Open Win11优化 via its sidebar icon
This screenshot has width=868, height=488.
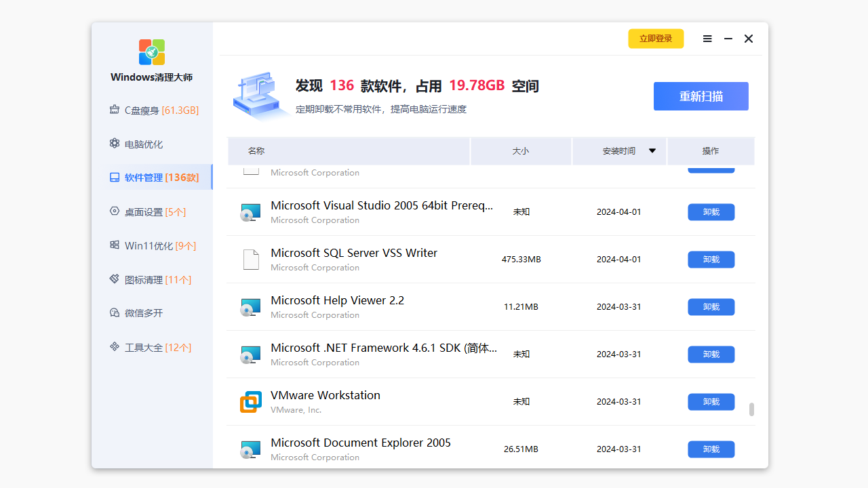click(x=114, y=245)
